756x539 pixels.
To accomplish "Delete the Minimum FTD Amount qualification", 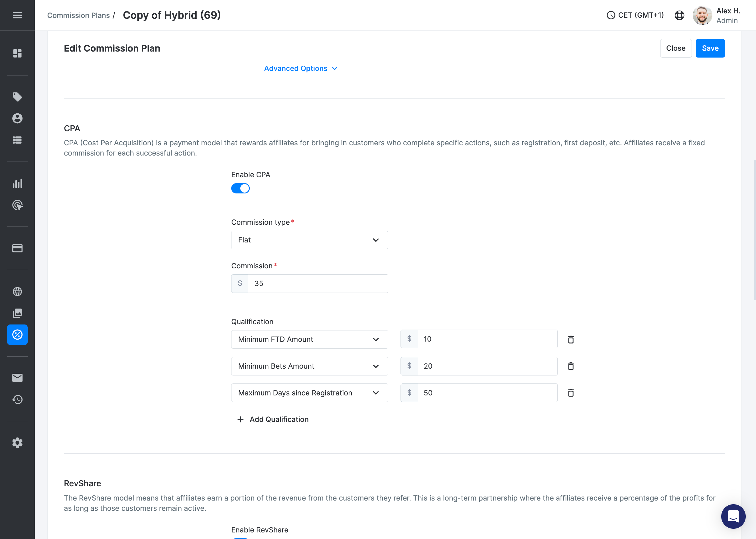I will tap(571, 339).
